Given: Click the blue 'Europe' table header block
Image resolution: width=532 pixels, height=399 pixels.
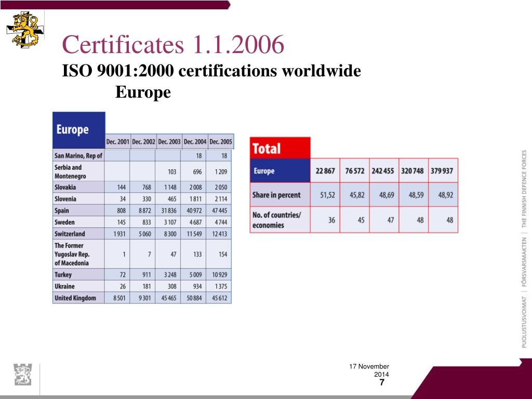Looking at the screenshot, I should 79,130.
